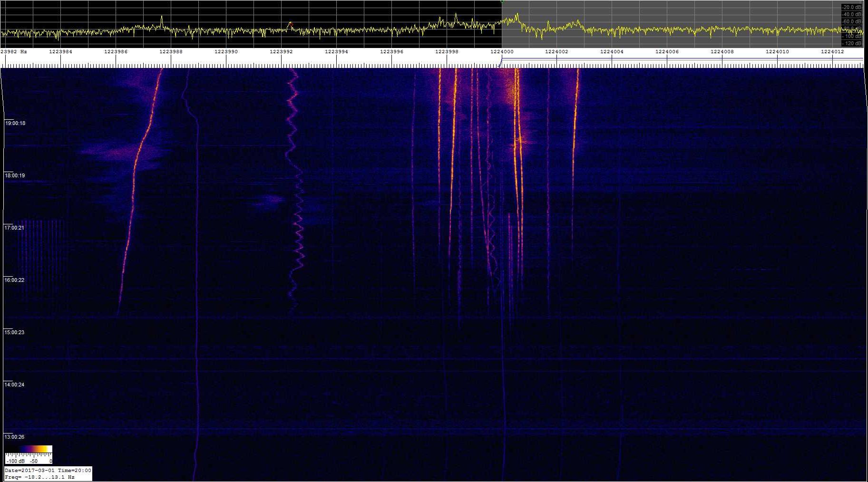Click the 1223996 frequency axis label
This screenshot has height=482, width=868.
[x=392, y=52]
